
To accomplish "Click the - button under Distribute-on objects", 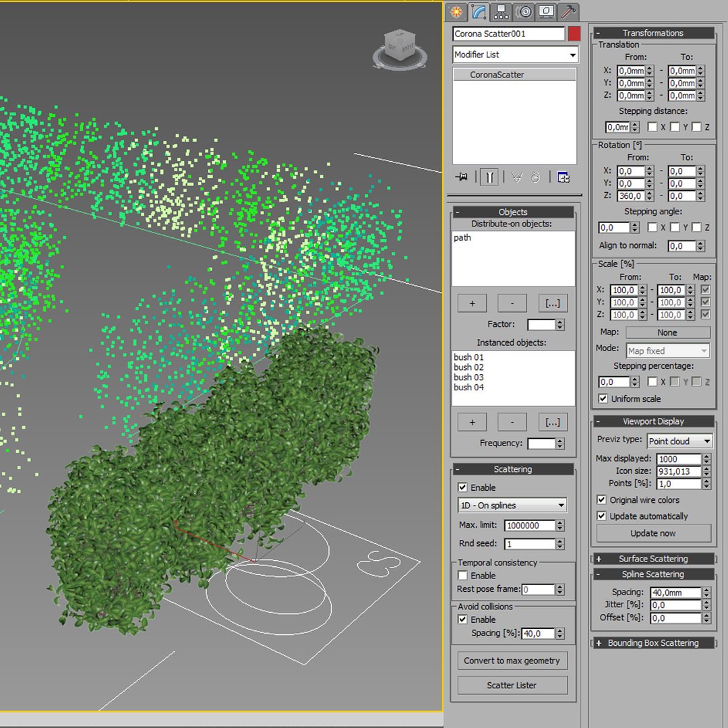I will coord(512,303).
